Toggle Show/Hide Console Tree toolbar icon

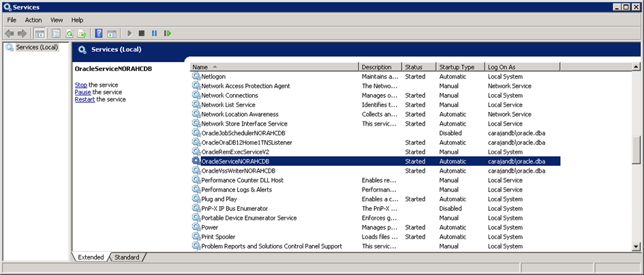(x=40, y=33)
